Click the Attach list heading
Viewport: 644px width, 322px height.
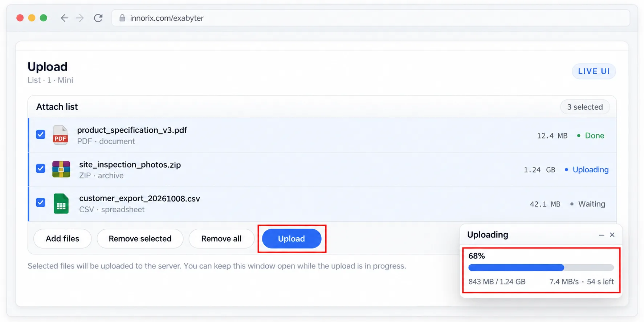57,107
